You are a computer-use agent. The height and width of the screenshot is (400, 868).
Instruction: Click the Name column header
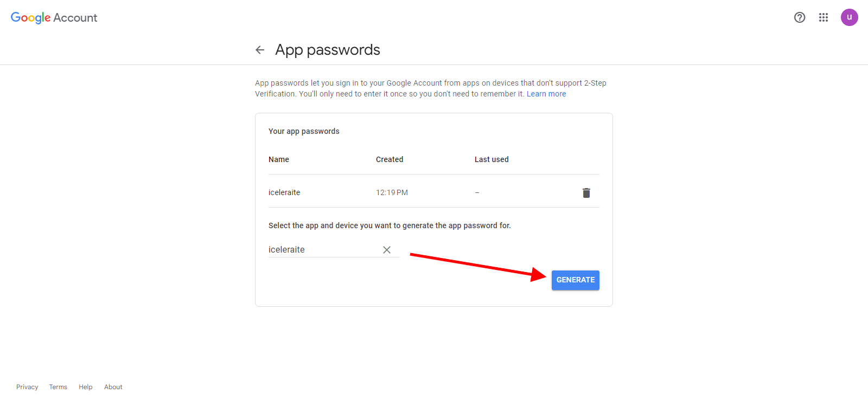click(x=279, y=159)
